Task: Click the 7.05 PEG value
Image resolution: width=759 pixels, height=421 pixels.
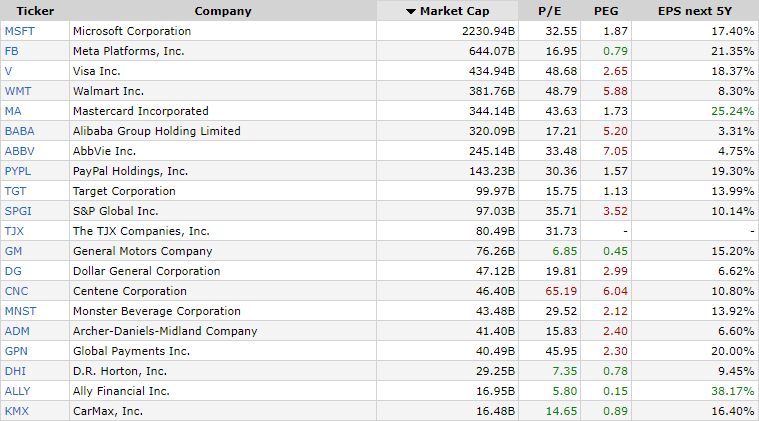Action: tap(615, 151)
